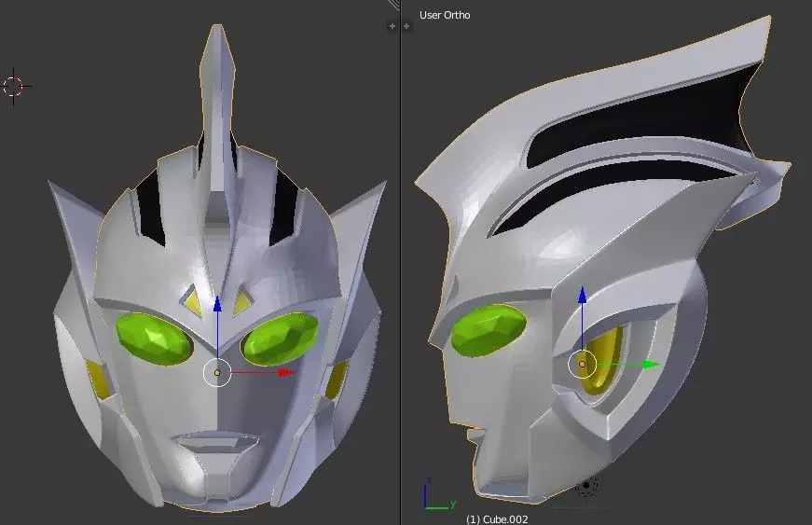
Task: Click the gizmo center circle in right viewport
Action: click(x=582, y=365)
